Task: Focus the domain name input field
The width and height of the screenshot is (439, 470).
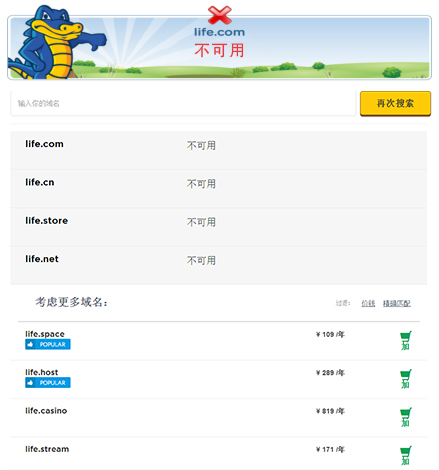Action: 183,103
